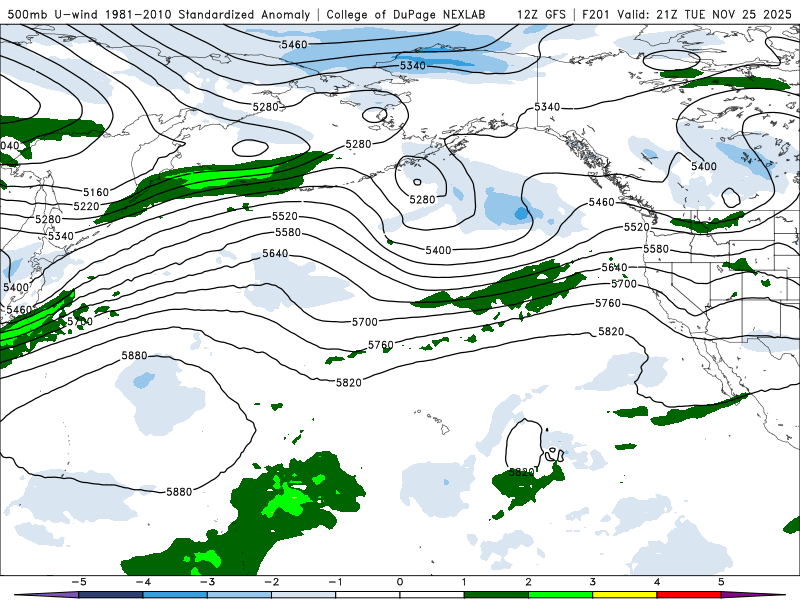
Task: Click the '0' colorbar tick label
Action: click(399, 582)
